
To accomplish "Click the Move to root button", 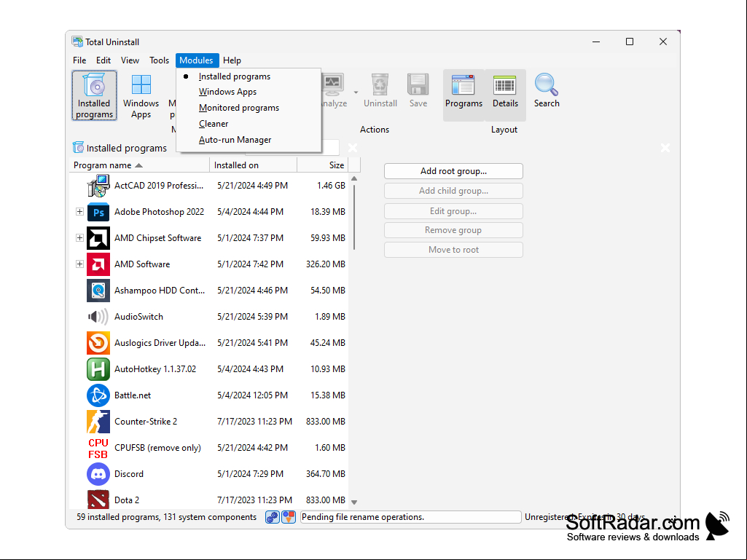I will click(x=453, y=250).
